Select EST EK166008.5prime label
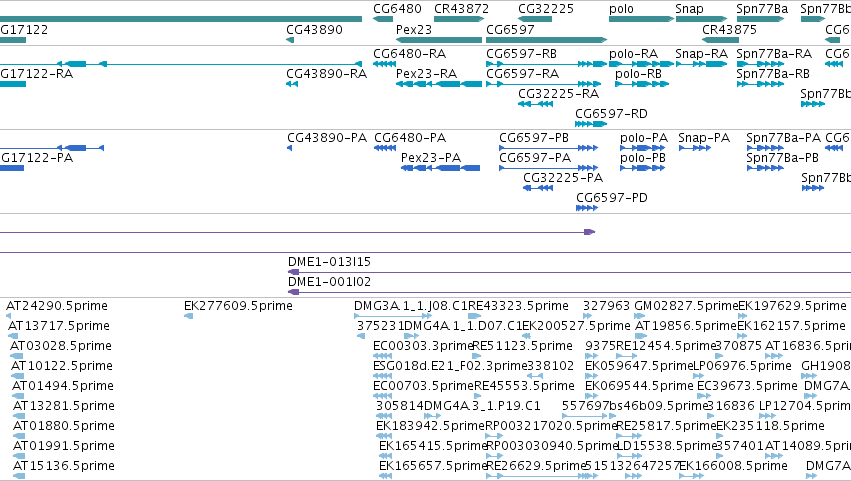 733,467
